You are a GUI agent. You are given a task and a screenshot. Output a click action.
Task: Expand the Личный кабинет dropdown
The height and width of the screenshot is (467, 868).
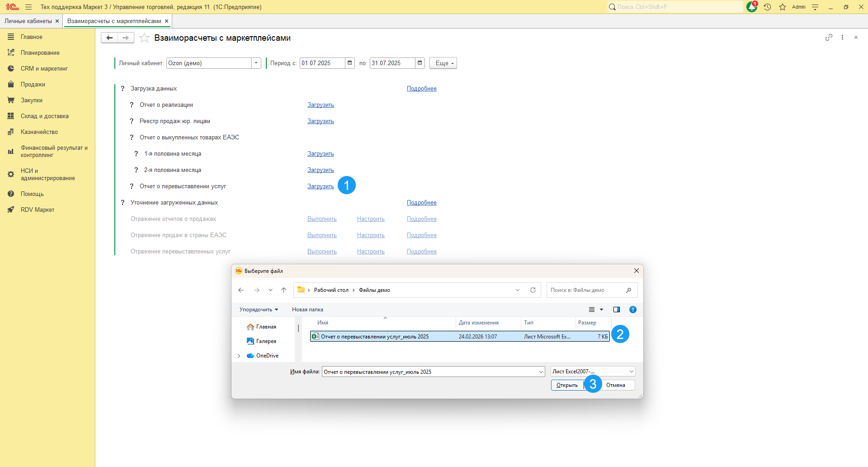pyautogui.click(x=256, y=63)
